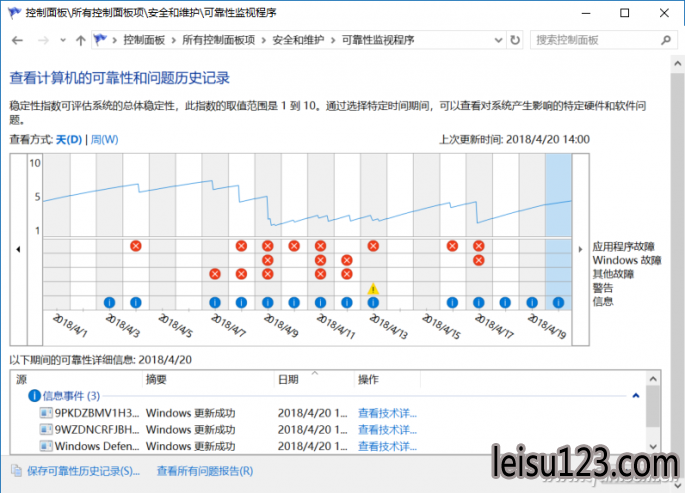Click the 安全和维护 breadcrumb
This screenshot has height=493, width=685.
[298, 40]
